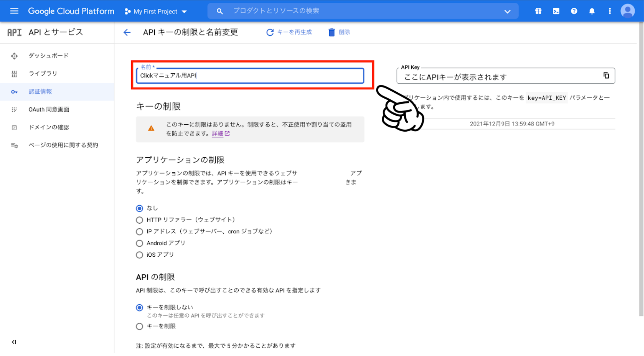Open the help question mark icon
Image resolution: width=644 pixels, height=356 pixels.
click(574, 11)
